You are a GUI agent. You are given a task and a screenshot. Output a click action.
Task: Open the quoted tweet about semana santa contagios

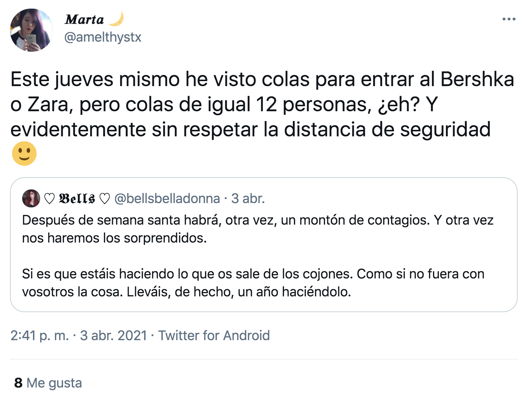[258, 229]
